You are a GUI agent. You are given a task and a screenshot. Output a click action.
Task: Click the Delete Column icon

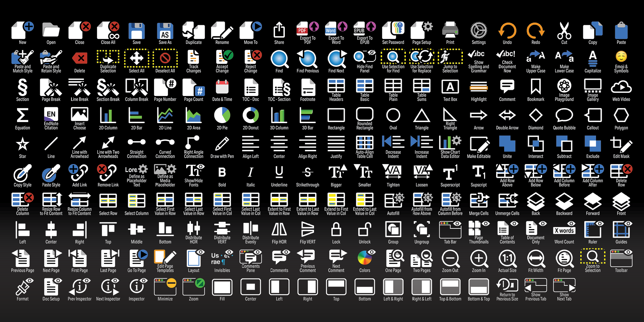point(22,199)
